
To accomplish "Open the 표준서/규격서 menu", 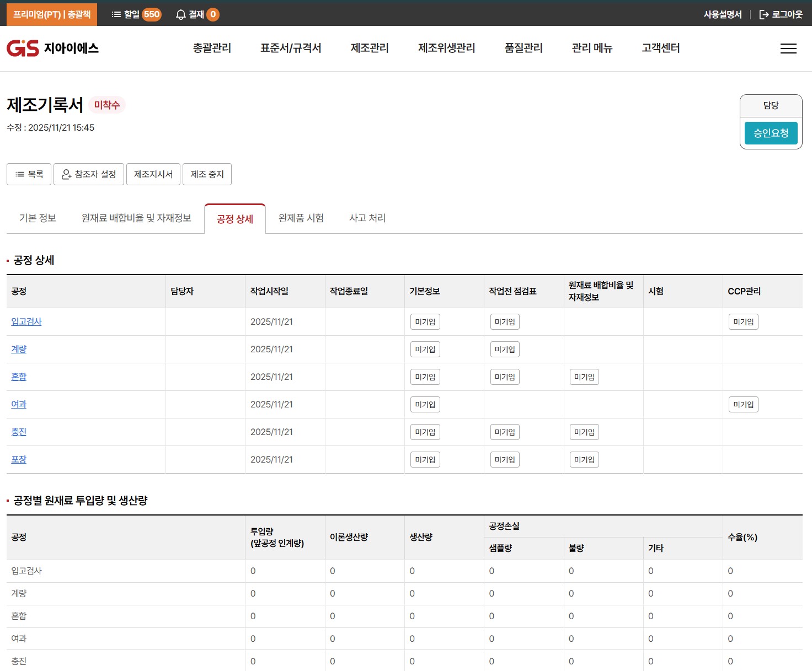I will point(291,48).
